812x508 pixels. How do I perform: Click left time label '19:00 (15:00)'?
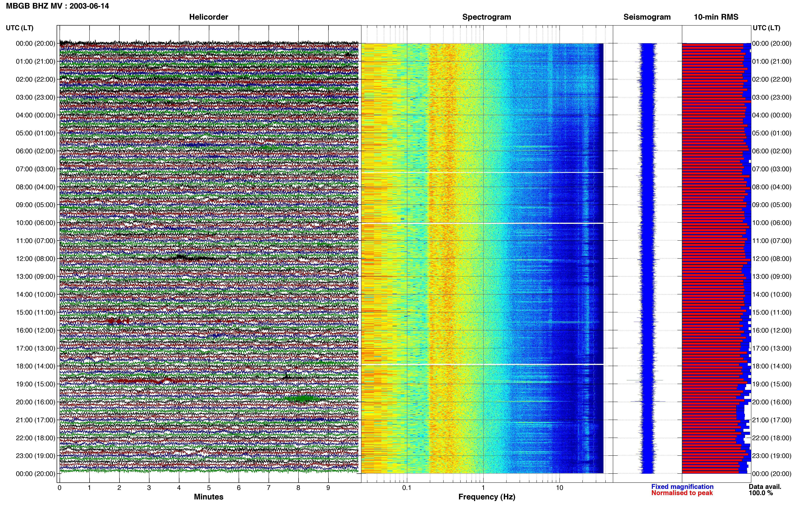[36, 384]
